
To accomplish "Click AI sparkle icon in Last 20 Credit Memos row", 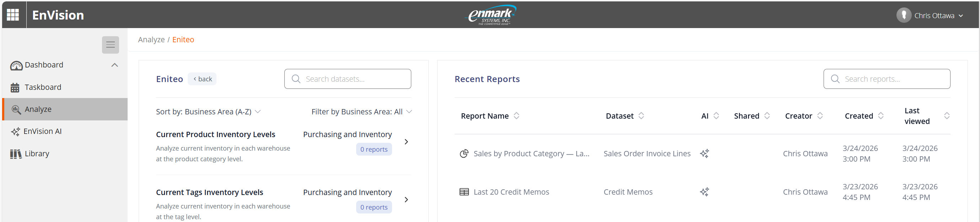I will (x=705, y=192).
